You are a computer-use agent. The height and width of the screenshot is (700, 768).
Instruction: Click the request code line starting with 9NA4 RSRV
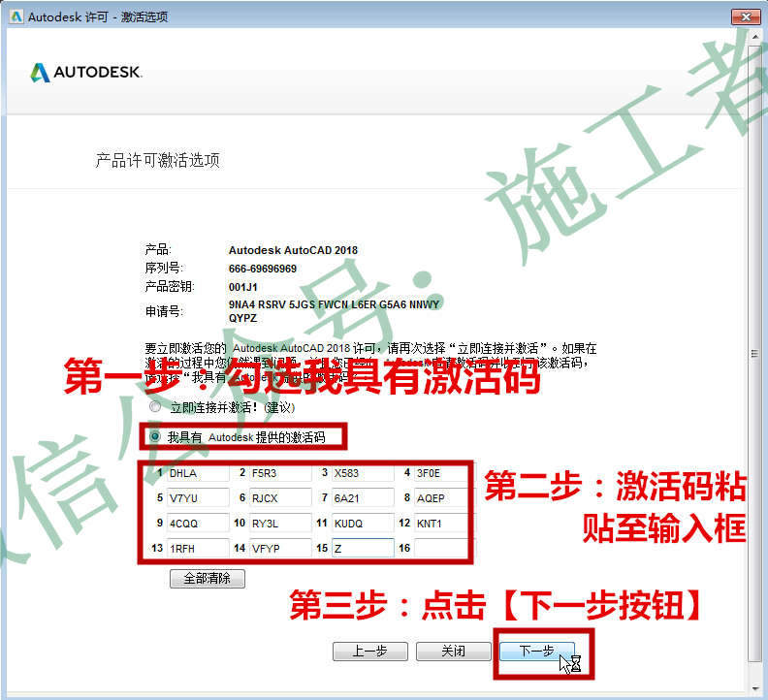tap(334, 304)
